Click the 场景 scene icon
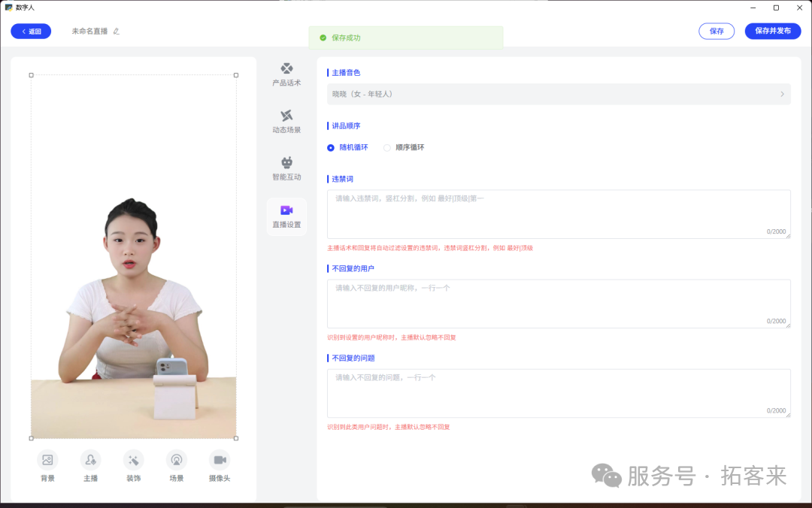 pyautogui.click(x=177, y=460)
